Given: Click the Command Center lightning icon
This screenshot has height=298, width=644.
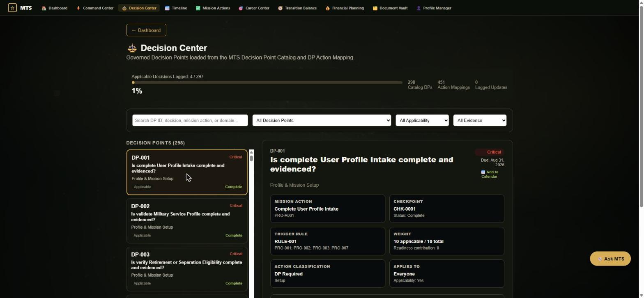Looking at the screenshot, I should coord(78,8).
